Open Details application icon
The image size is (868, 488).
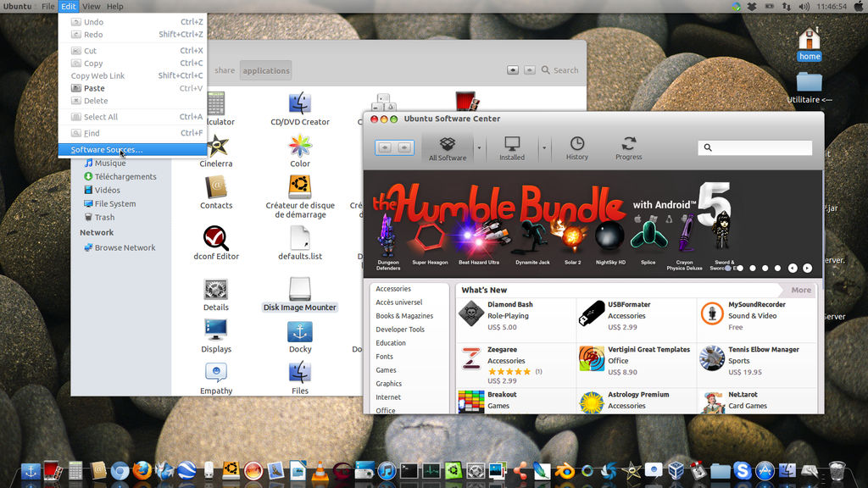click(216, 295)
